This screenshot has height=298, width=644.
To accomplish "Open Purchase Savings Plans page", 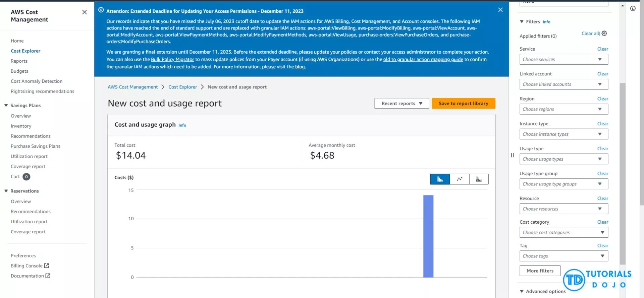I will (x=36, y=146).
